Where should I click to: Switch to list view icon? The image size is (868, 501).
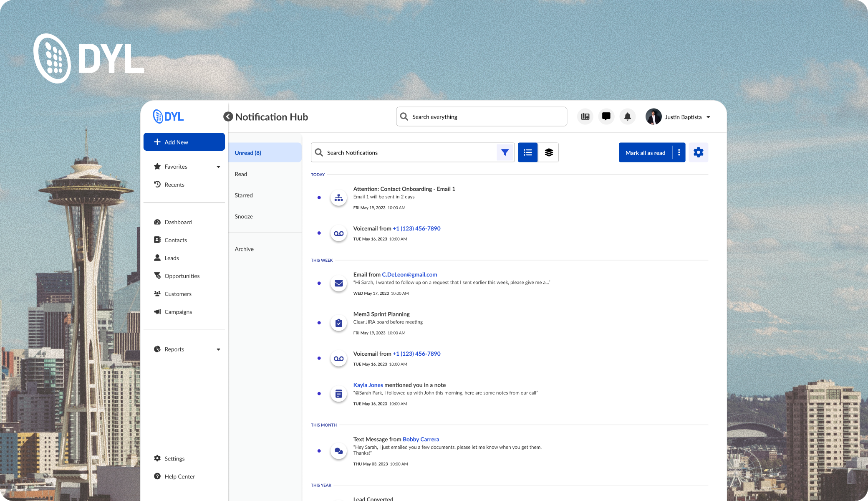click(527, 152)
